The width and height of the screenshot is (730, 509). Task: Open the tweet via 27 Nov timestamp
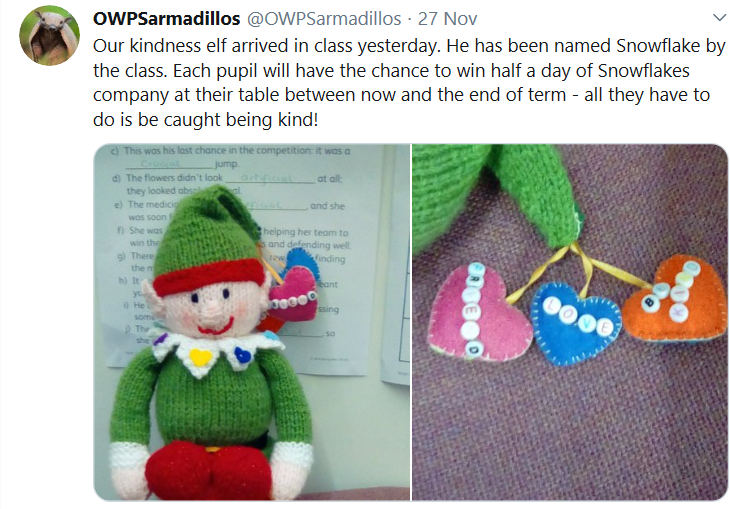coord(447,19)
